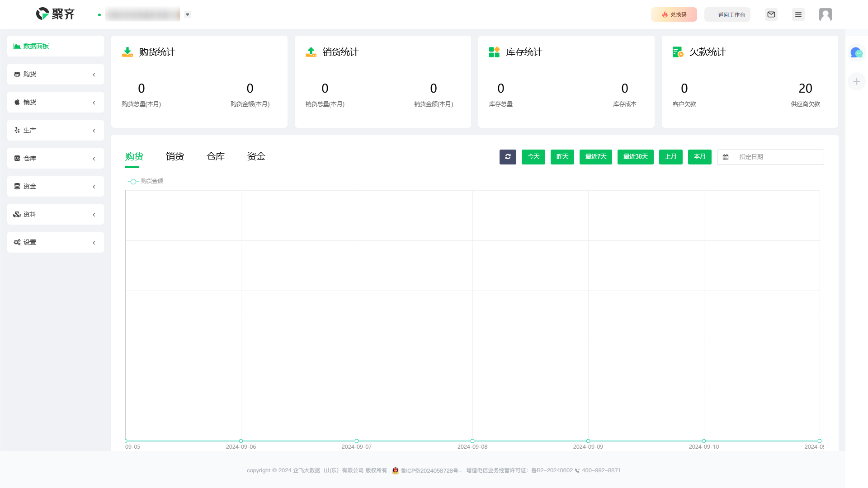Filter chart by 上月
The height and width of the screenshot is (488, 868).
point(671,157)
